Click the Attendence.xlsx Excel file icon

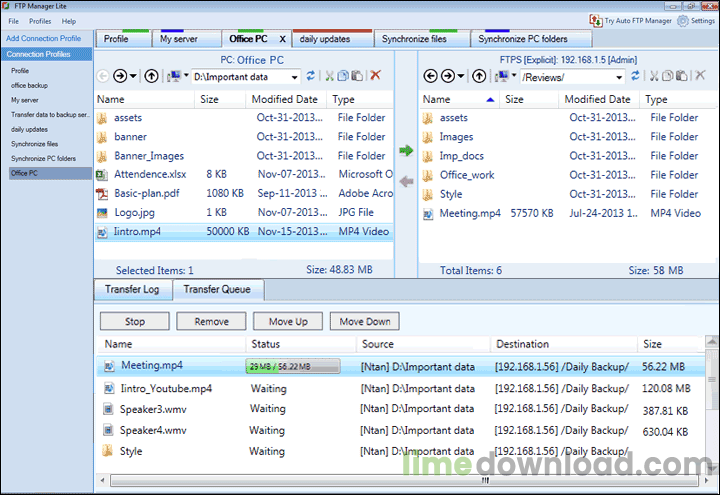102,174
